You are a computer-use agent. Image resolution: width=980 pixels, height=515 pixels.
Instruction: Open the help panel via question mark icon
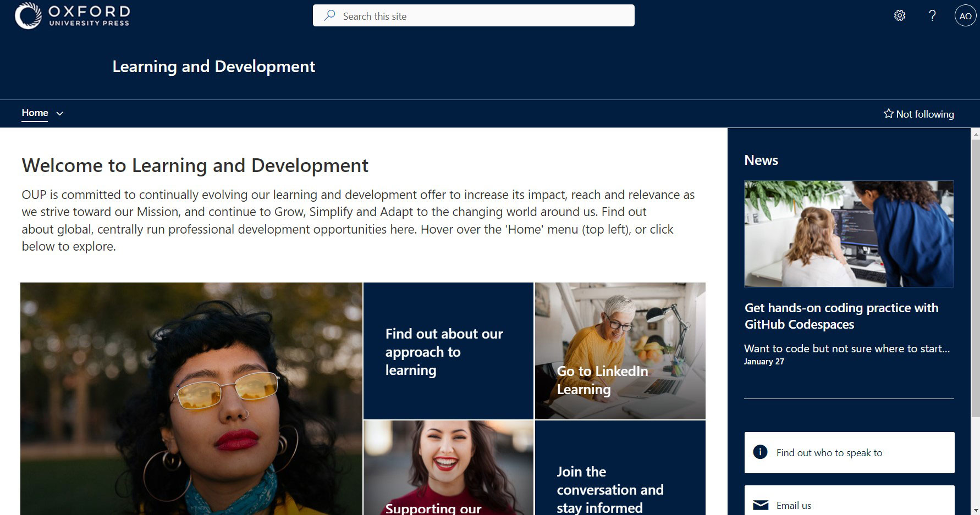[x=932, y=15]
